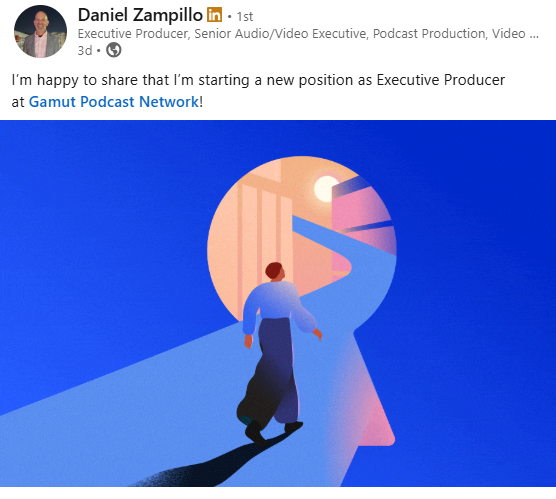Click the 3d post timestamp

(x=85, y=50)
